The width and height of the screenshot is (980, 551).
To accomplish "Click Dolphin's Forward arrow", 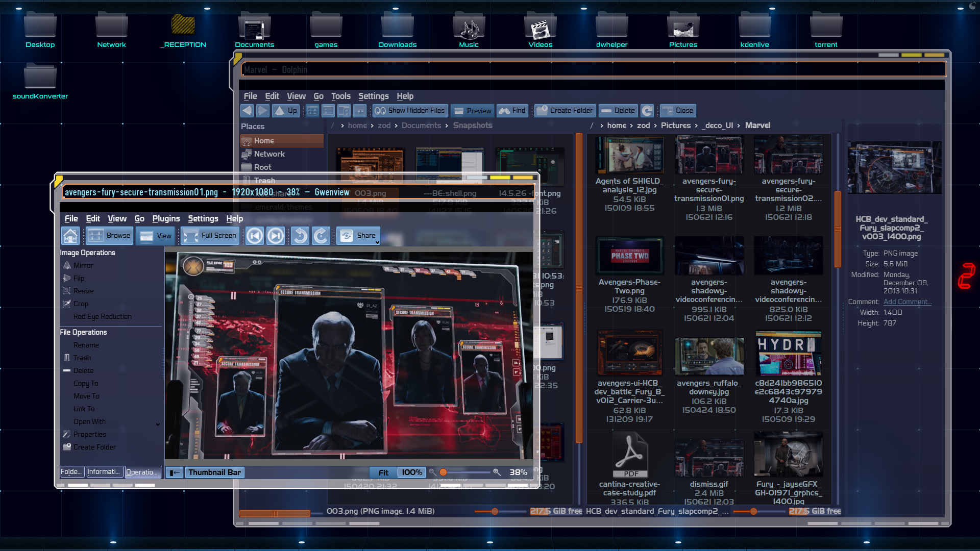I will point(262,111).
